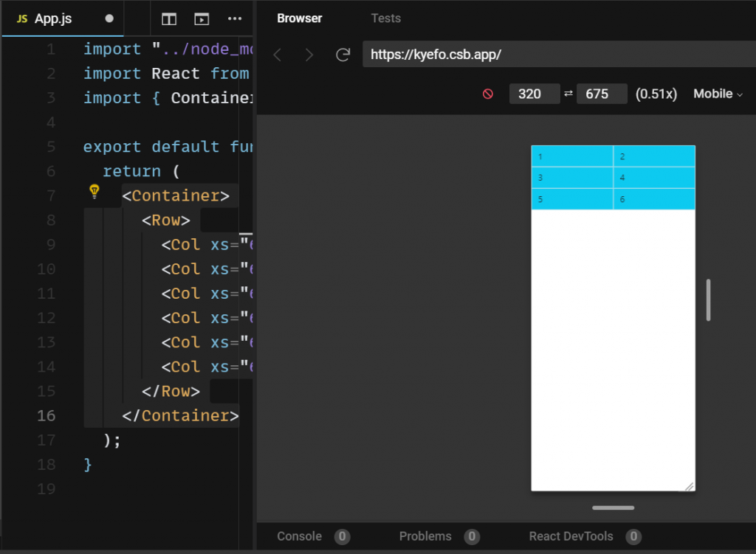The height and width of the screenshot is (554, 756).
Task: Click the Console count badge
Action: (342, 536)
